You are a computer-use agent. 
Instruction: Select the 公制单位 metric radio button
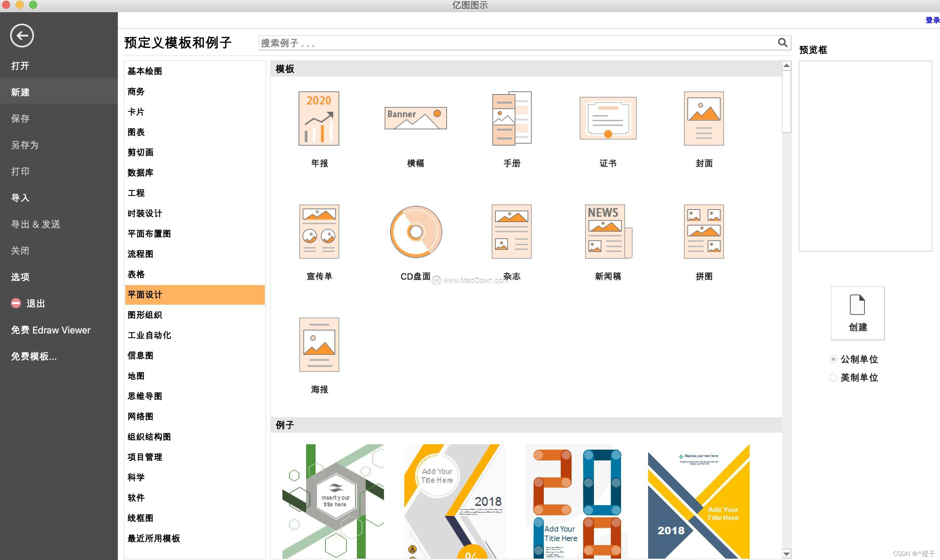pos(833,359)
